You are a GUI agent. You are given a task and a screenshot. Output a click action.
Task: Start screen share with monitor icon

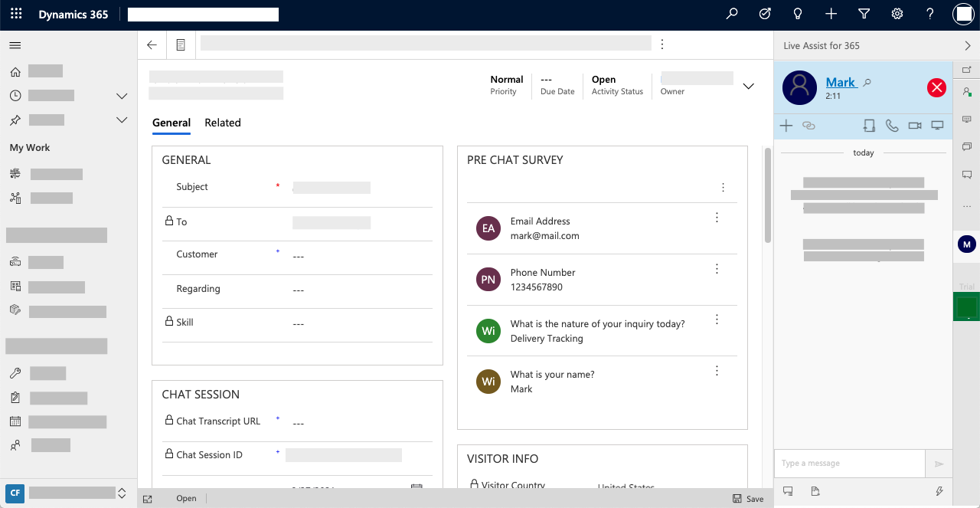click(938, 125)
